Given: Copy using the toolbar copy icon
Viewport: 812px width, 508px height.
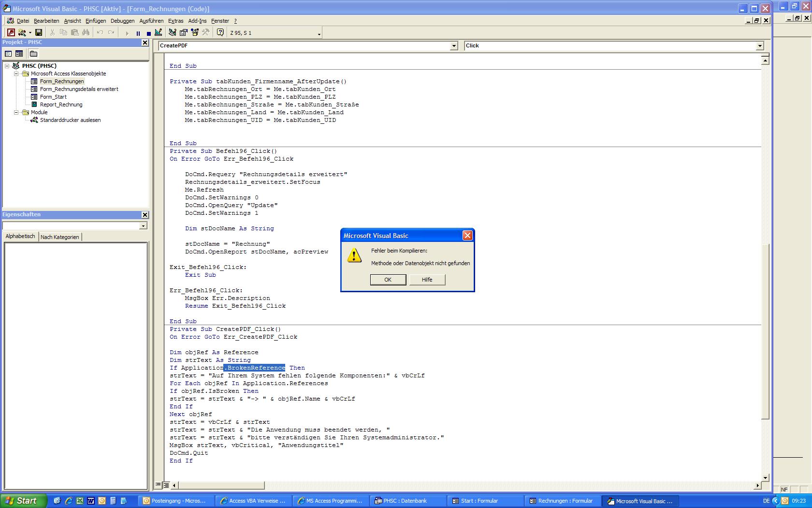Looking at the screenshot, I should tap(63, 33).
